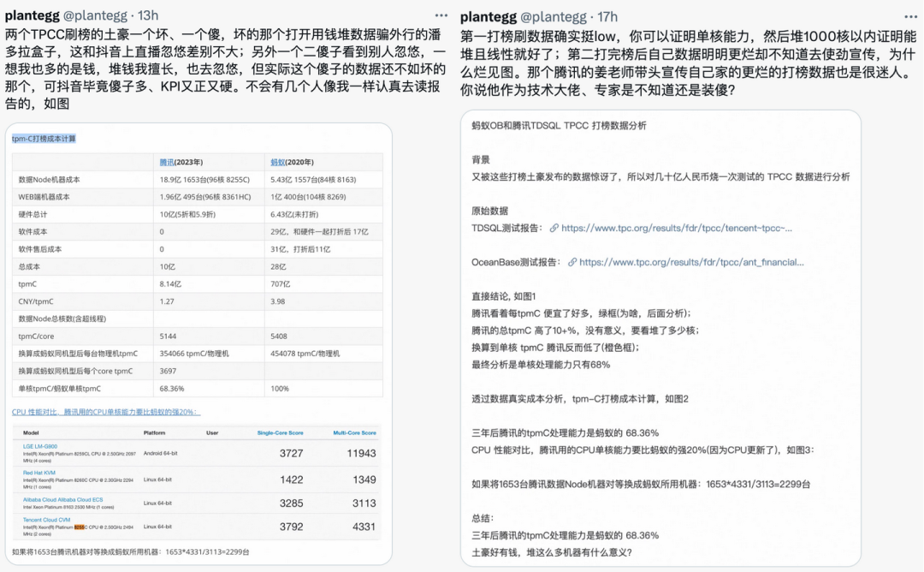Click the 1422 single-core score value
The image size is (924, 572).
tap(291, 480)
